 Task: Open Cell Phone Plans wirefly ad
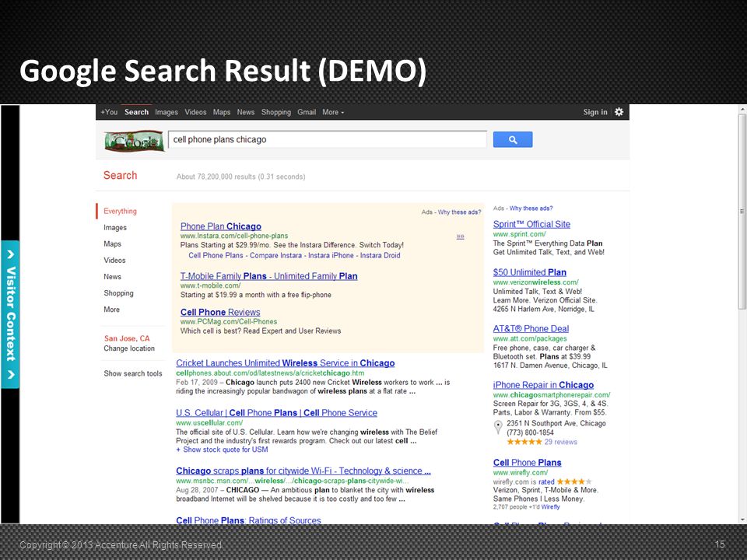pyautogui.click(x=528, y=462)
